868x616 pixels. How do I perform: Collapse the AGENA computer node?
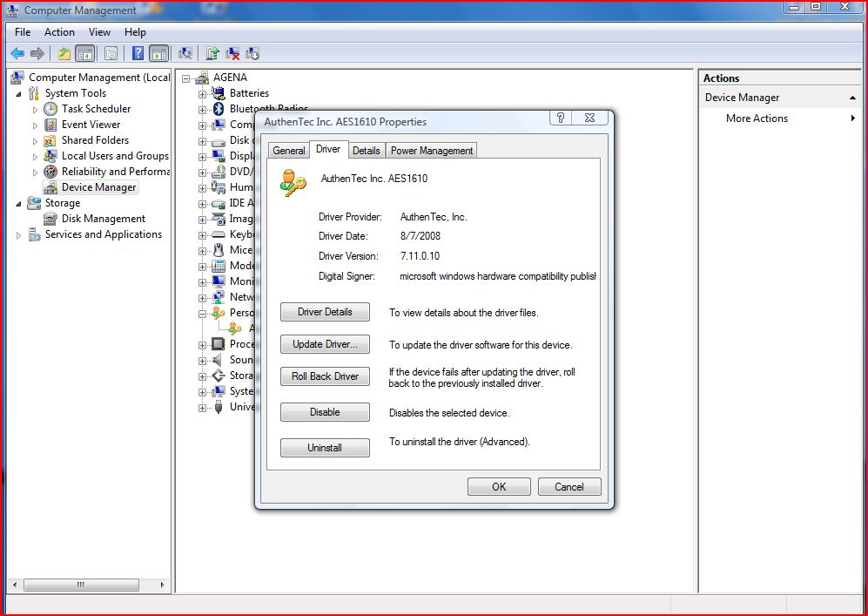point(186,78)
